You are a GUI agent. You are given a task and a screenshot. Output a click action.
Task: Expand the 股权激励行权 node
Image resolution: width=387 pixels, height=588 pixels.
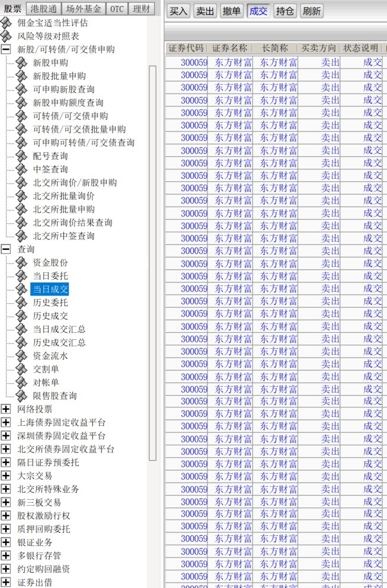point(6,516)
